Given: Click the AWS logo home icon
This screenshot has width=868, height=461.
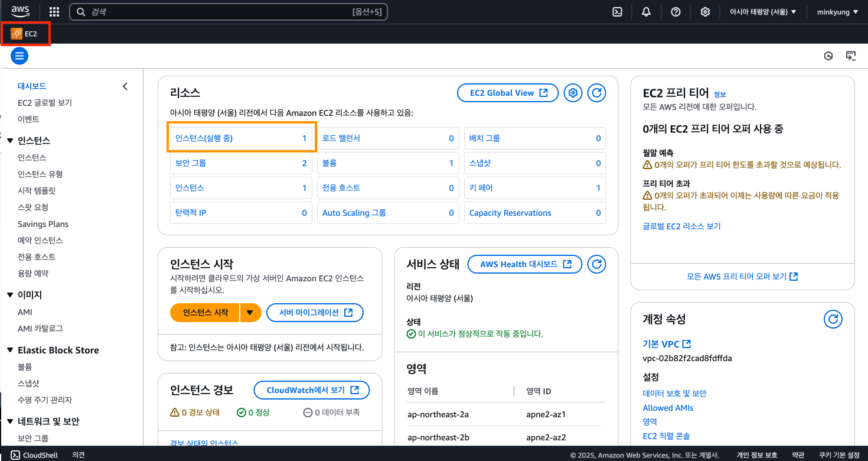Looking at the screenshot, I should [x=21, y=11].
